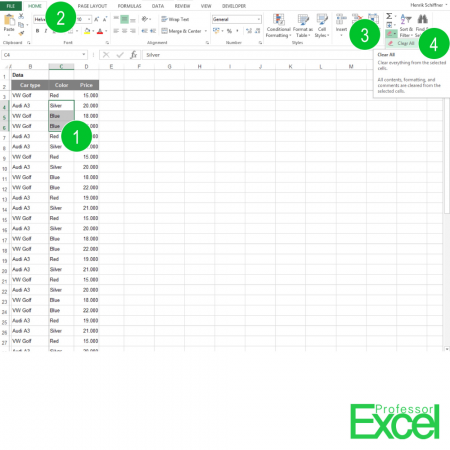
Task: Open the Merge & Center dropdown arrow
Action: (x=206, y=31)
